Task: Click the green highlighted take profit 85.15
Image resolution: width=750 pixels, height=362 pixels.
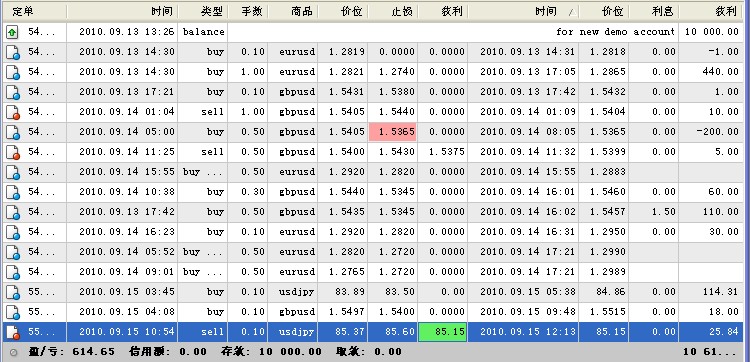Action: (442, 332)
